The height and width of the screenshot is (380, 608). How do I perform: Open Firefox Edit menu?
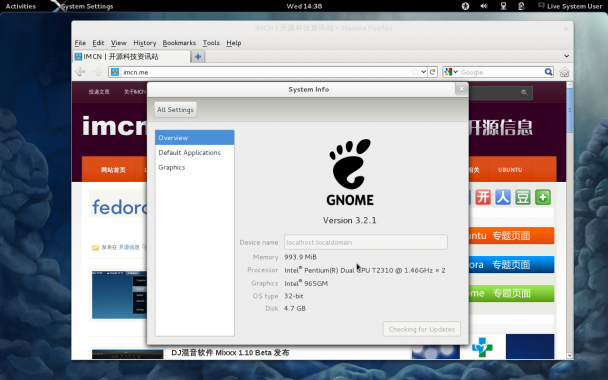pos(98,43)
